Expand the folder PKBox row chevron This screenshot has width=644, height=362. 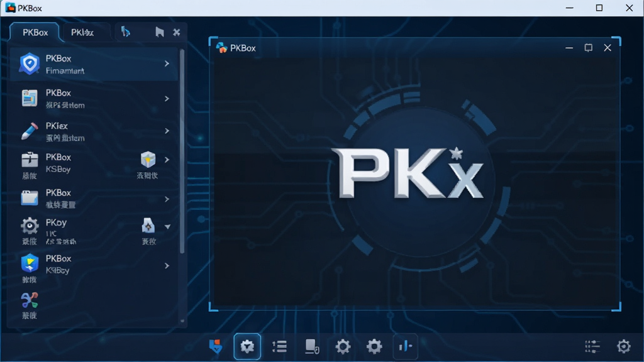167,199
